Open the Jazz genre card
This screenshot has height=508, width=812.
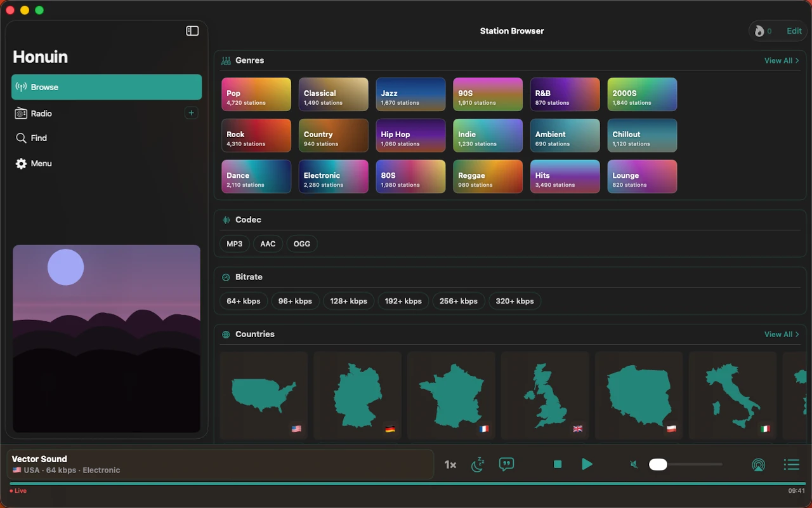pyautogui.click(x=410, y=94)
